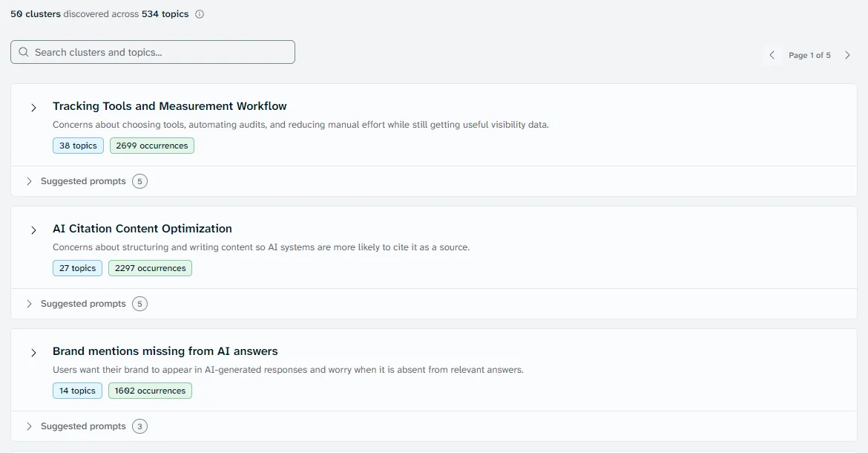This screenshot has width=868, height=453.
Task: Click the prompt count 5 under AI Citation
Action: click(x=139, y=304)
